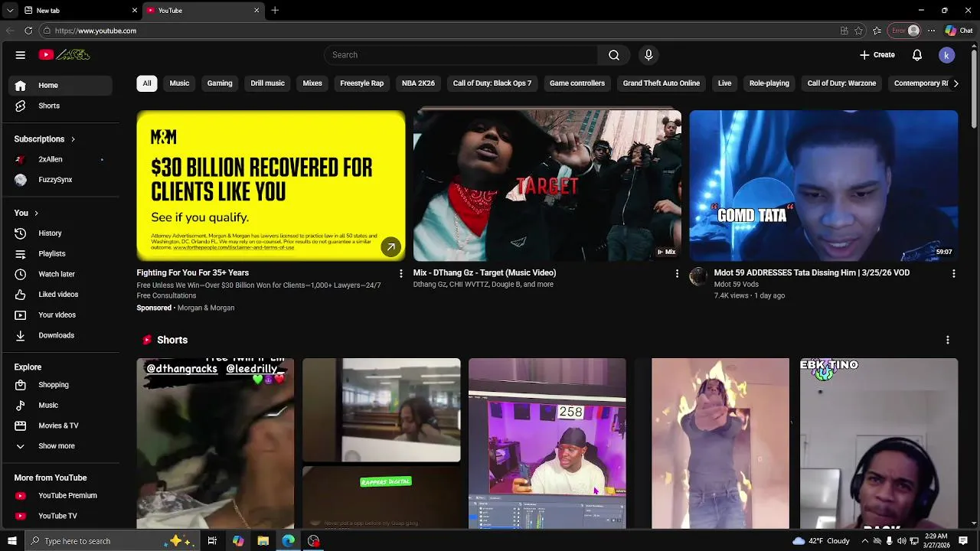Open Movies & TV under Explore
Image resolution: width=980 pixels, height=551 pixels.
click(x=60, y=425)
